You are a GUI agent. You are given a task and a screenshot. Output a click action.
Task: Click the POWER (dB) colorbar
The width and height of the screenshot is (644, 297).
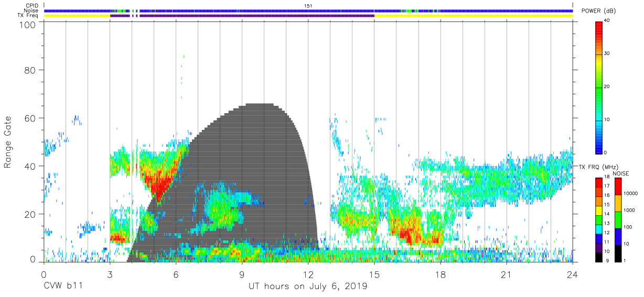(x=598, y=87)
